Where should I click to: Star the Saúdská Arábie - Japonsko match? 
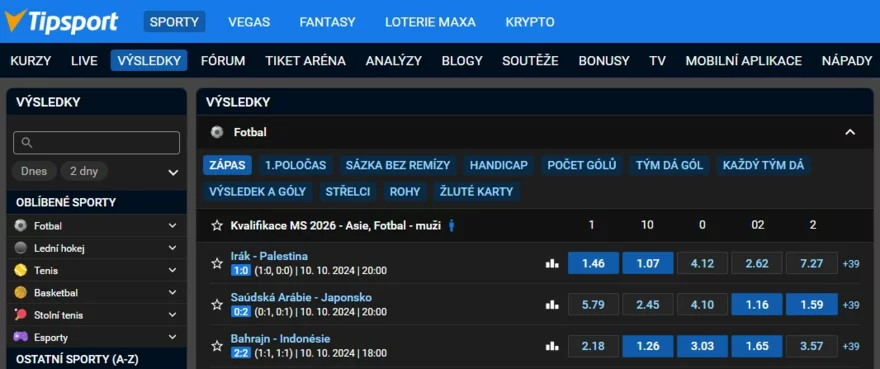pos(217,304)
